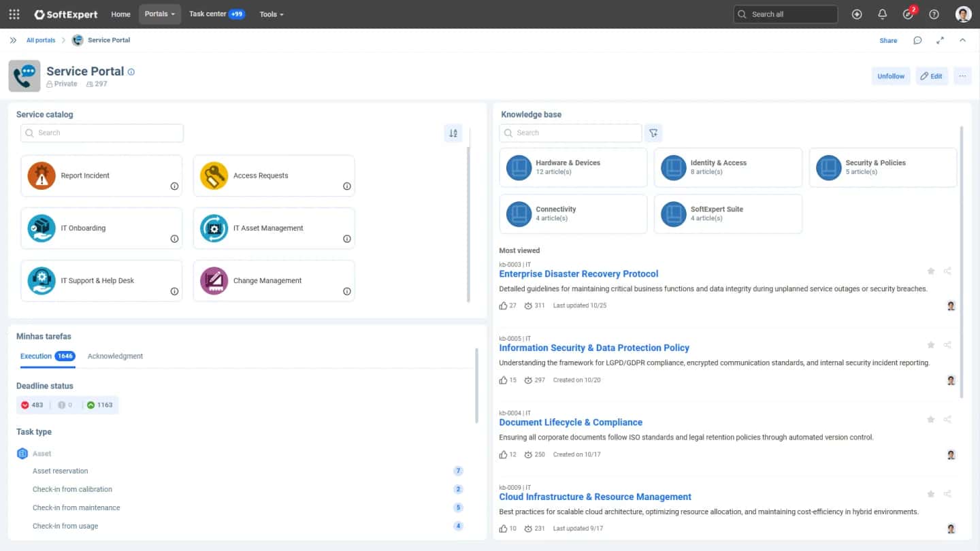980x551 pixels.
Task: Filter by overdue tasks count 483
Action: [x=32, y=405]
